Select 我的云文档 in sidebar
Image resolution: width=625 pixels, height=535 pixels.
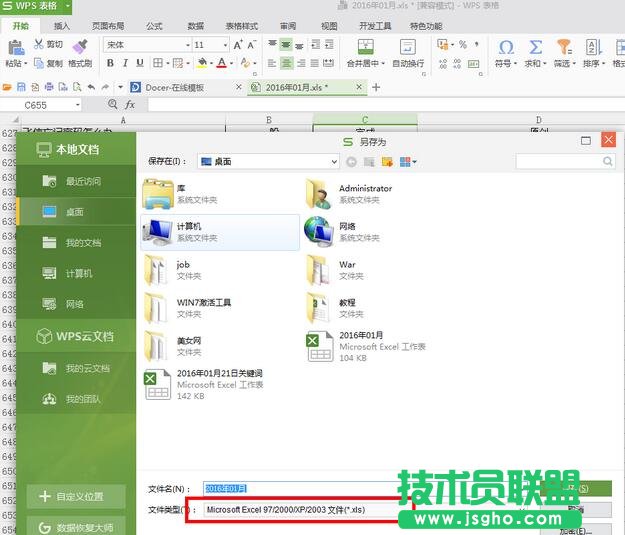point(76,368)
